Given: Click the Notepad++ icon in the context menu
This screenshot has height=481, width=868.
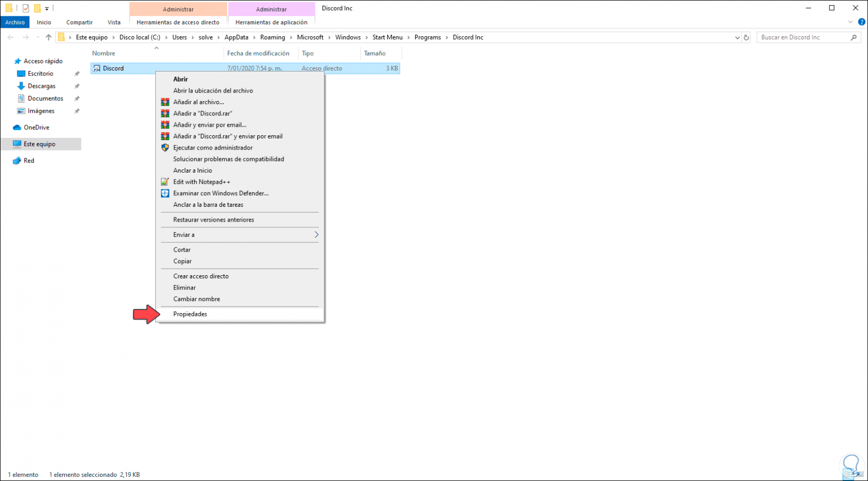Looking at the screenshot, I should (165, 182).
